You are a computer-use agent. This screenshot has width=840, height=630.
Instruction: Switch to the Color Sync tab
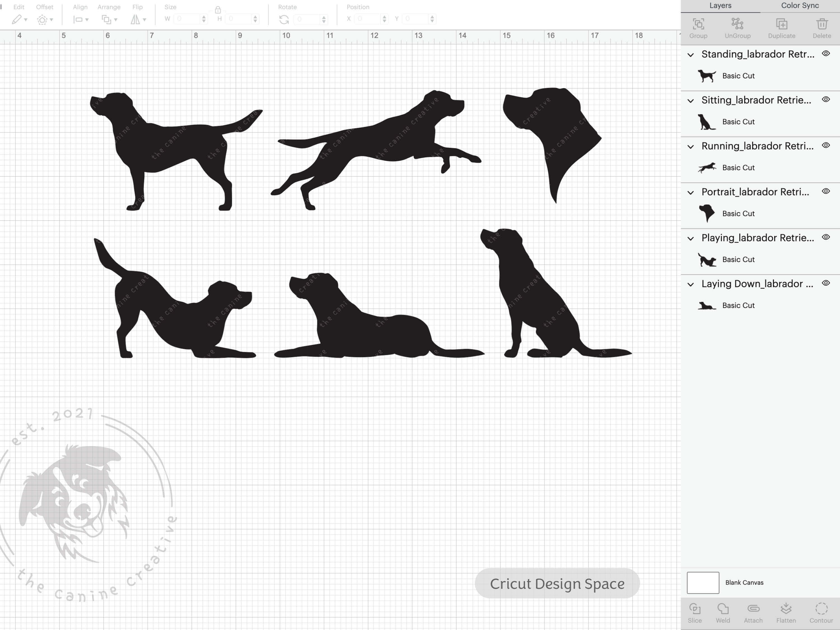pos(800,6)
